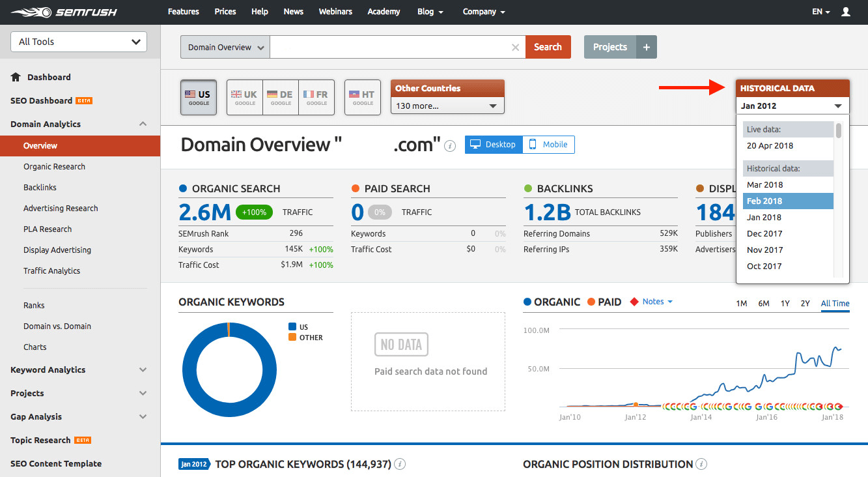Click the Notes diamond icon above the chart
868x477 pixels.
(x=634, y=302)
